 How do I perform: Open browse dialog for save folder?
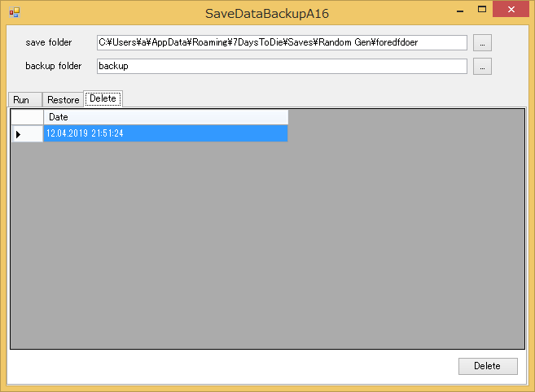point(482,42)
